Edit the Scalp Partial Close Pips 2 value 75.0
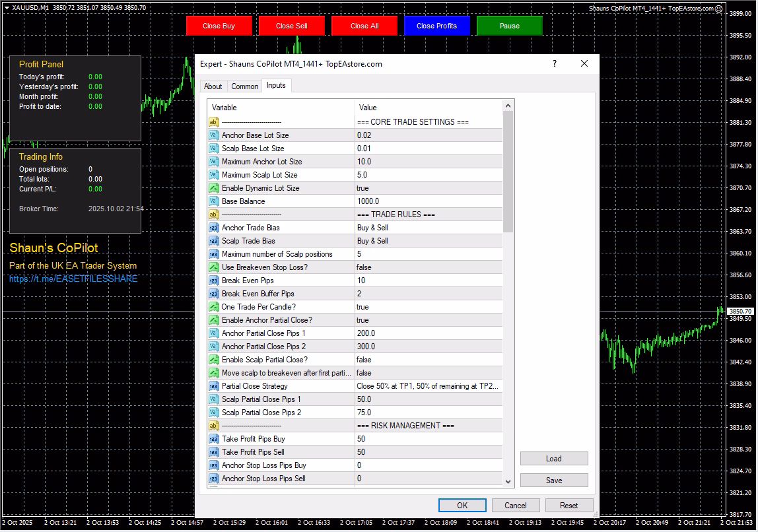Screen dimensions: 758x532 coord(429,413)
